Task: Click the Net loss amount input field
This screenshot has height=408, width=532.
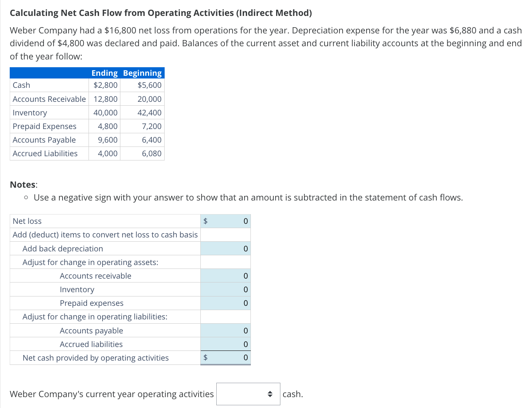Action: [229, 221]
